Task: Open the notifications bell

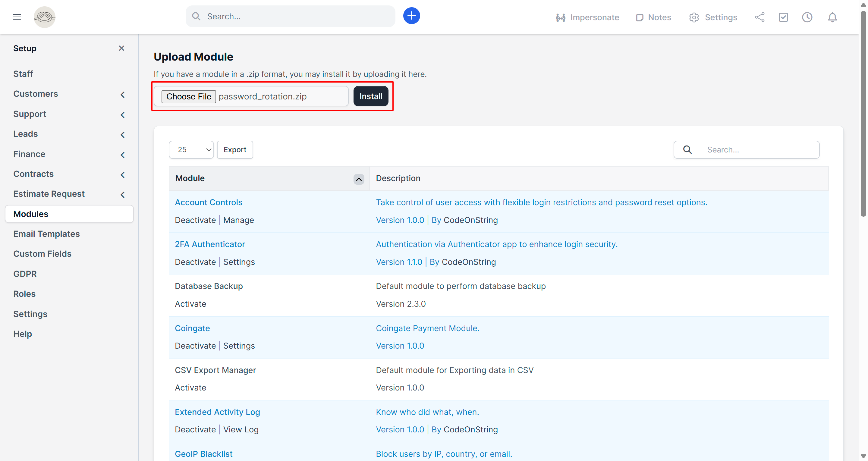Action: [x=832, y=17]
